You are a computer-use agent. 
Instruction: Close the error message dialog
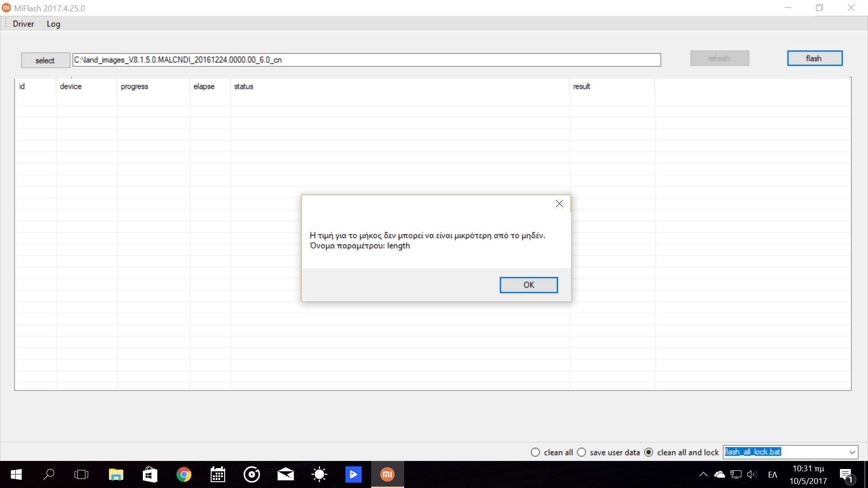point(559,204)
